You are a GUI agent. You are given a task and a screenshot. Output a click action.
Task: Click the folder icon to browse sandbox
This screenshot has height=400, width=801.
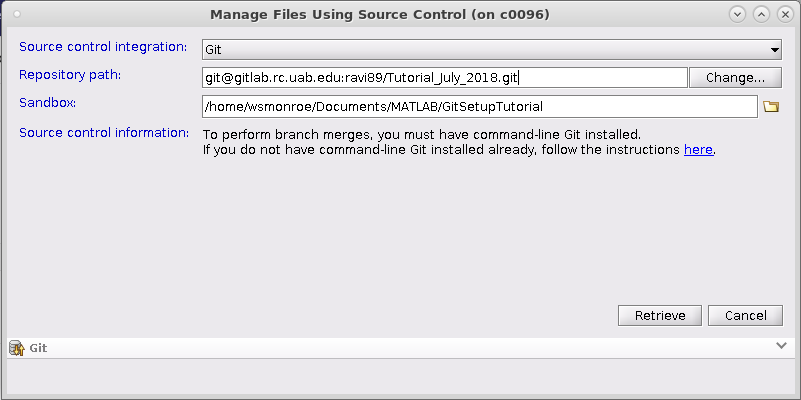coord(770,106)
